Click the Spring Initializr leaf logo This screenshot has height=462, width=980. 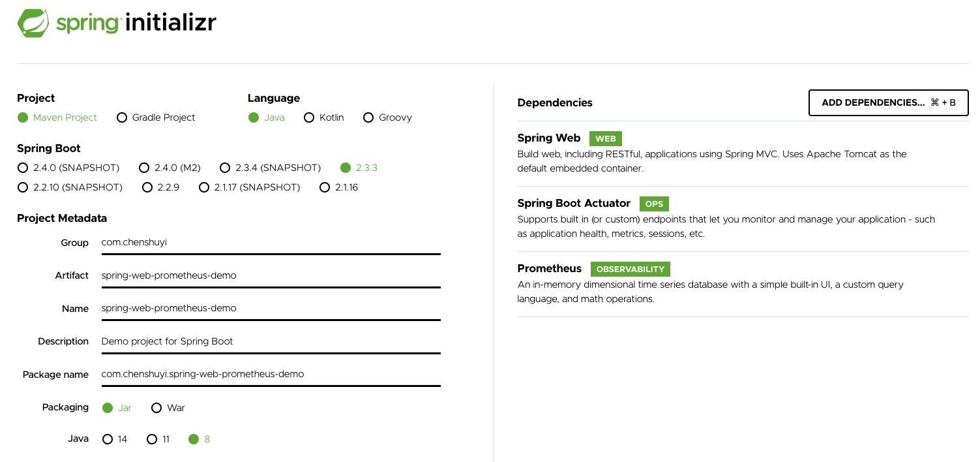33,23
